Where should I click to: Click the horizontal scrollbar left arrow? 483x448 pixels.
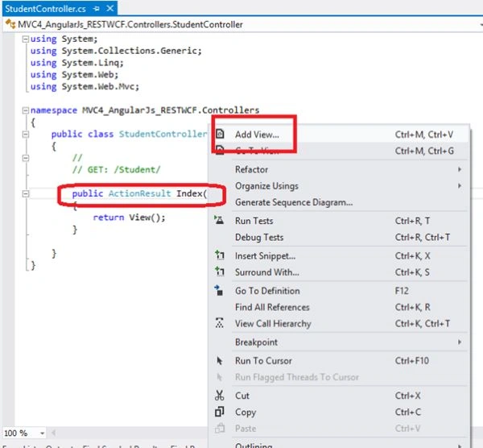(x=54, y=433)
